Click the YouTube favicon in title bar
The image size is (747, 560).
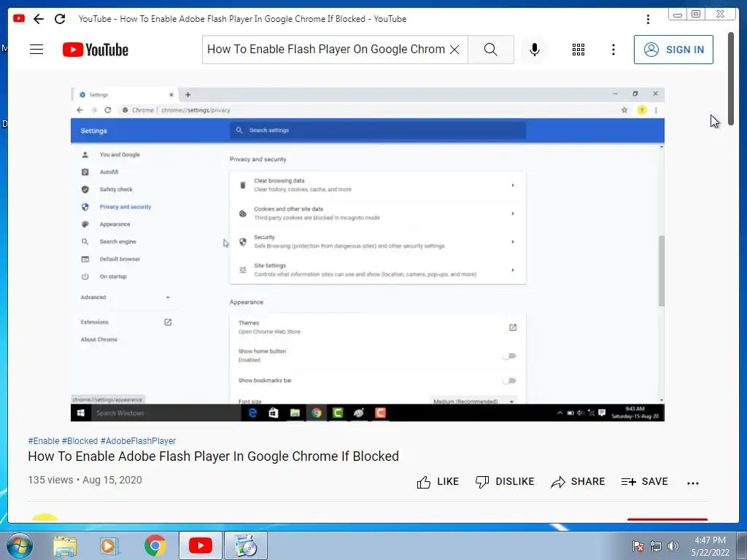19,18
